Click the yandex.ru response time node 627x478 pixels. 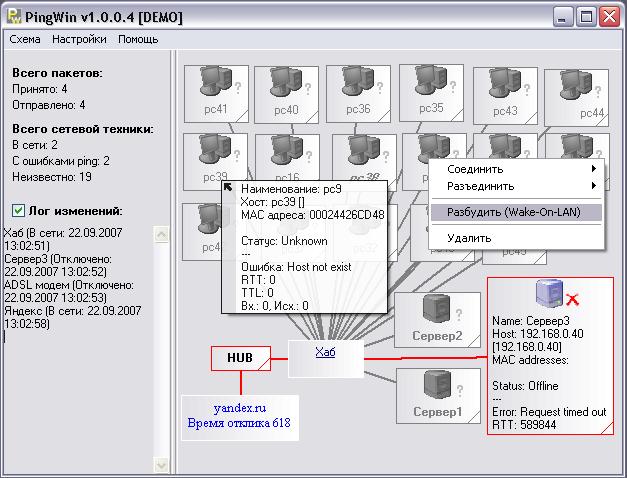tap(238, 416)
